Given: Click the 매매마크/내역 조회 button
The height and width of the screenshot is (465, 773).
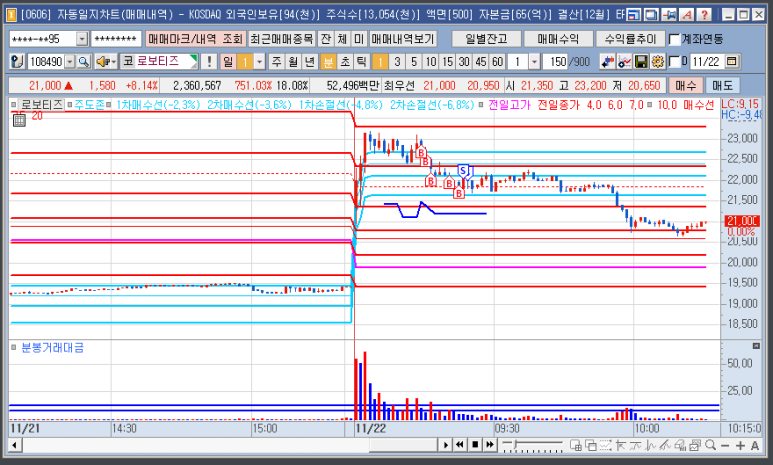Looking at the screenshot, I should 194,38.
